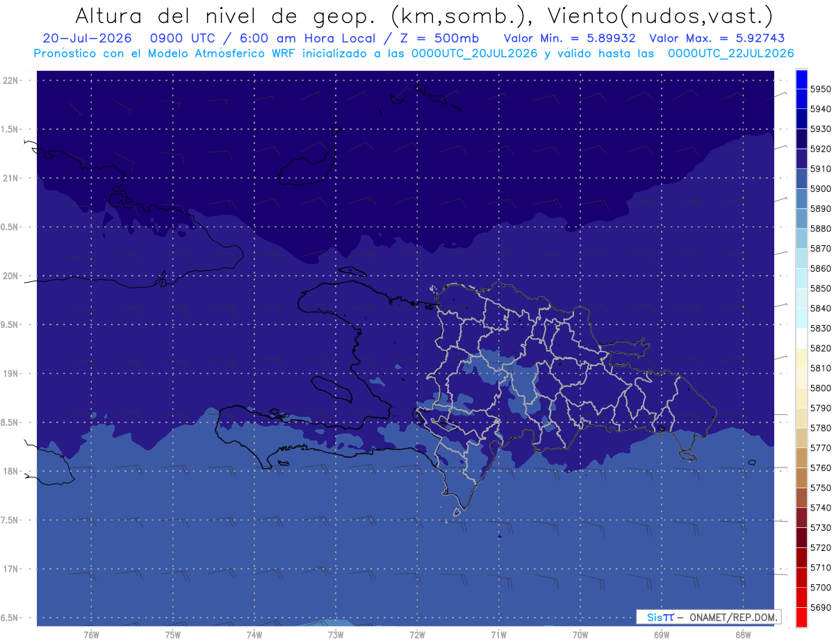Click the 'Valor Min. = 5.89932' readout
The height and width of the screenshot is (644, 834).
(x=569, y=38)
